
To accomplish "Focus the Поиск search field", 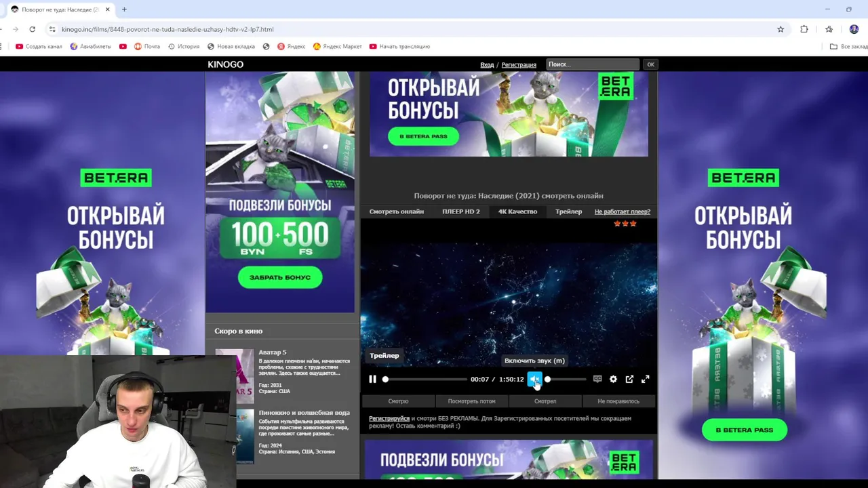I will click(593, 64).
